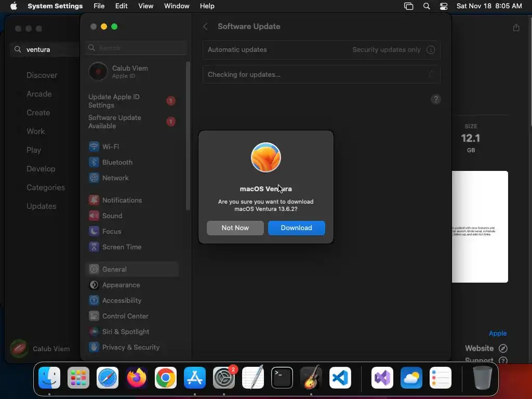
Task: Open the System Settings menu
Action: (x=55, y=6)
